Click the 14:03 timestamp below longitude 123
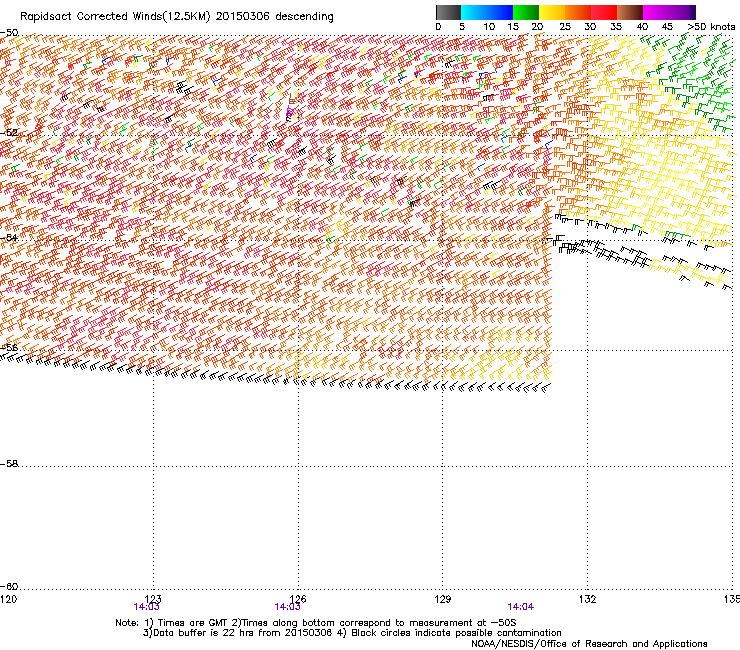This screenshot has width=740, height=650. coord(147,607)
